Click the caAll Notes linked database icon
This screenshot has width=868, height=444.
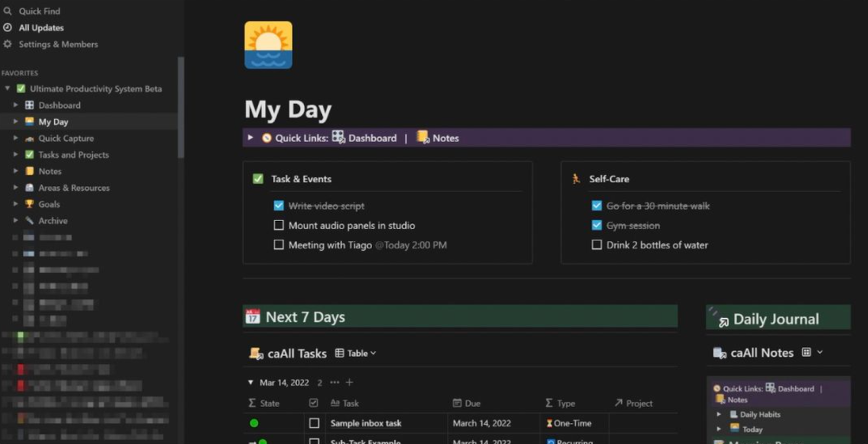[720, 353]
